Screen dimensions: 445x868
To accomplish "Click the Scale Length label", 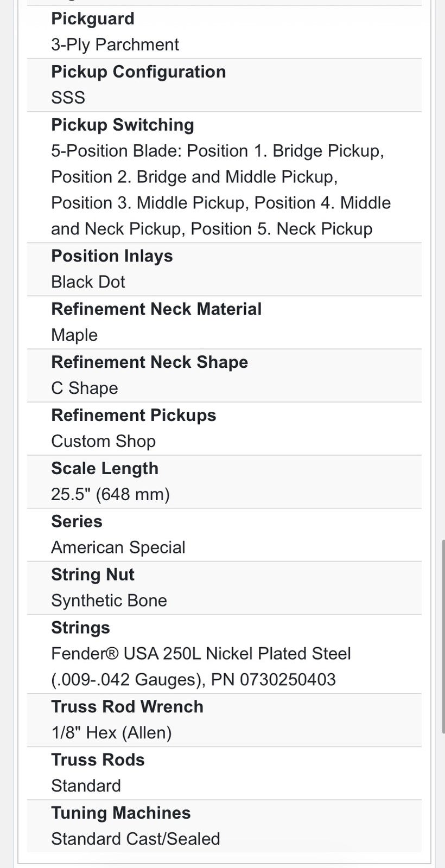I will (x=105, y=468).
